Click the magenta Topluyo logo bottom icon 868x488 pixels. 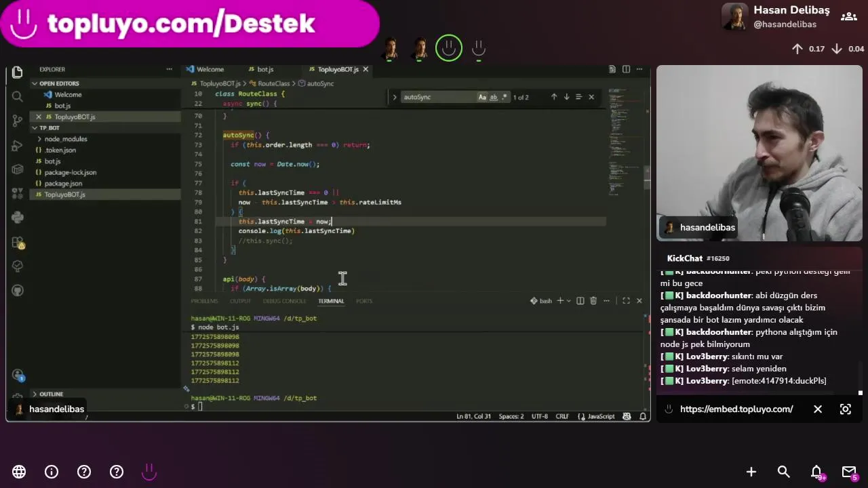(149, 472)
